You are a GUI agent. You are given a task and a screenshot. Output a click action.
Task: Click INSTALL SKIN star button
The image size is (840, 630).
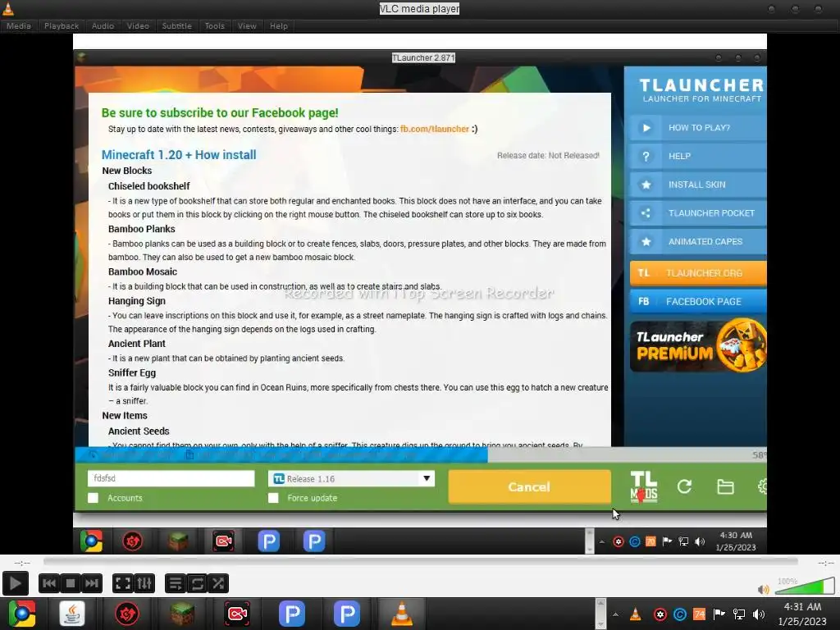[x=697, y=185]
